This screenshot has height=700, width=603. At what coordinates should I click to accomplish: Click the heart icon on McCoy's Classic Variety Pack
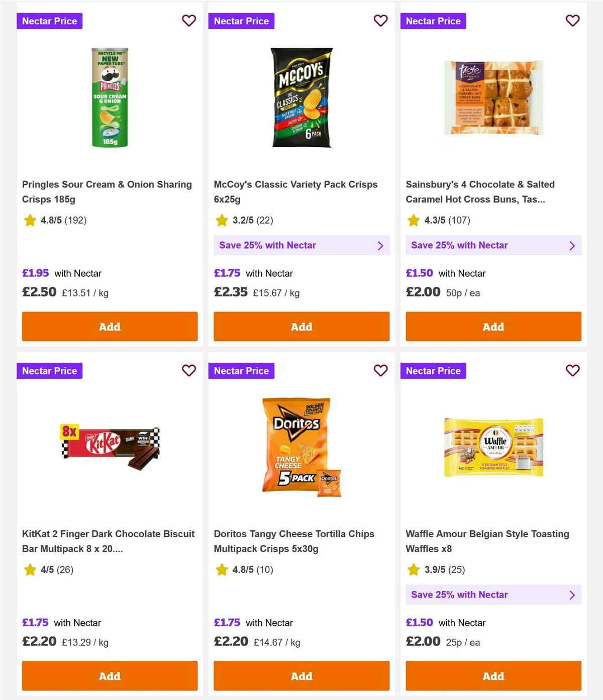coord(380,21)
